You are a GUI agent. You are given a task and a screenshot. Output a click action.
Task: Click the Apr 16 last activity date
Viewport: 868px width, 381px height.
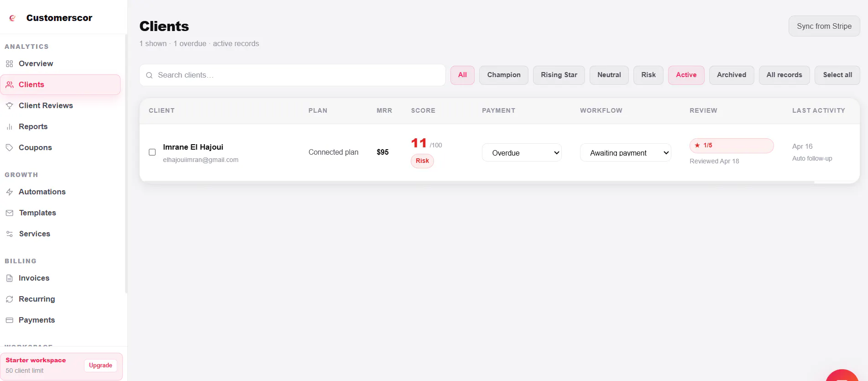[802, 146]
